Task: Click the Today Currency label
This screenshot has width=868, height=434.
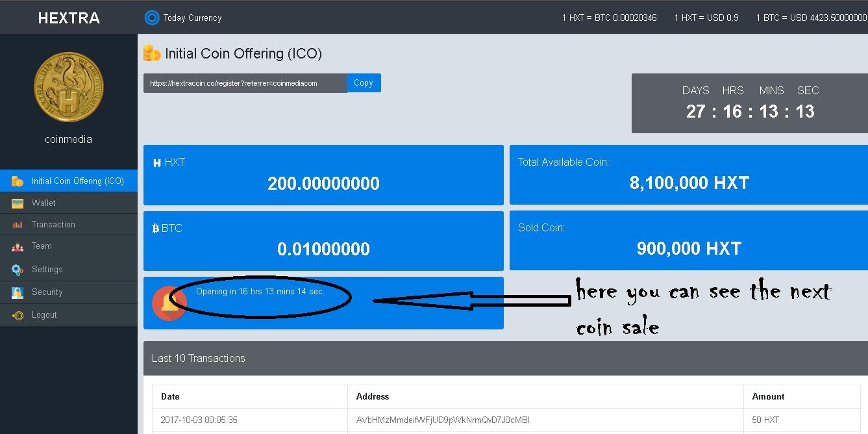Action: [x=193, y=18]
